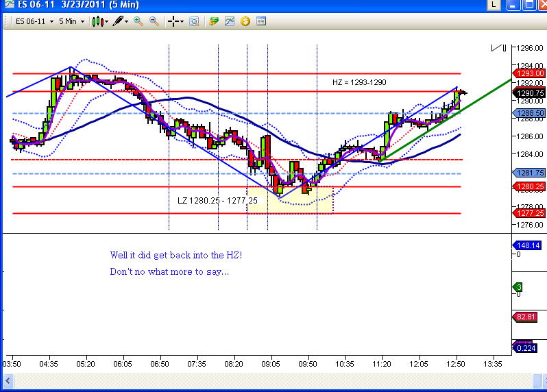Click the 09:05 time axis label
Image resolution: width=547 pixels, height=392 pixels.
(x=271, y=364)
